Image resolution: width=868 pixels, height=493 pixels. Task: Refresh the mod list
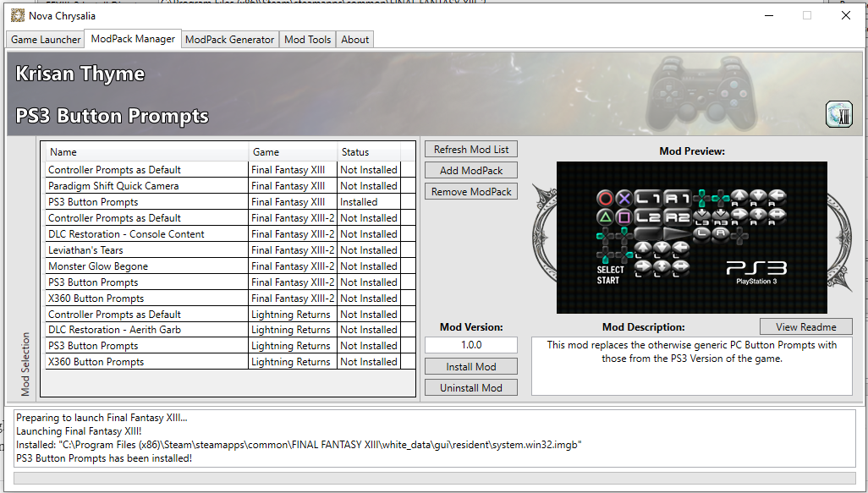pos(471,150)
